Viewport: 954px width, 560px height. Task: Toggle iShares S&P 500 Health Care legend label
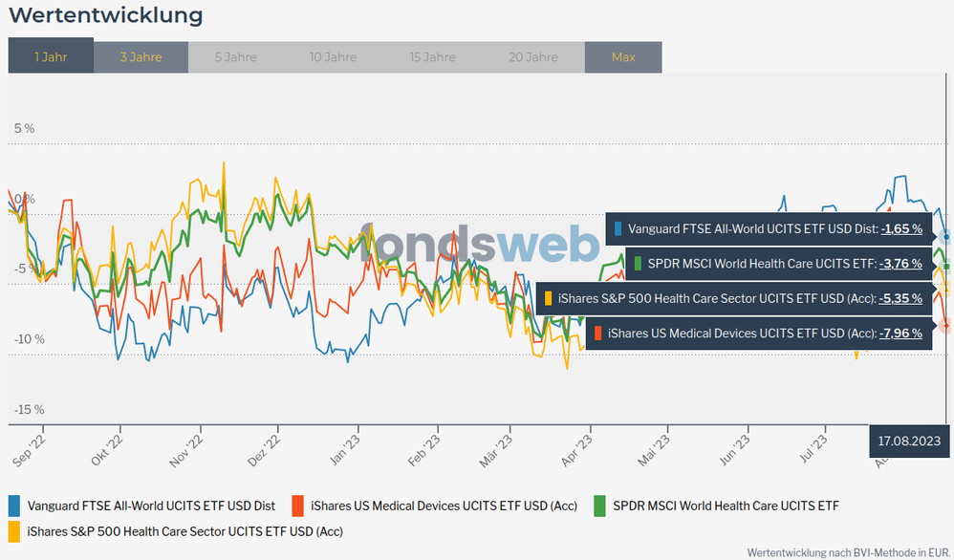184,530
